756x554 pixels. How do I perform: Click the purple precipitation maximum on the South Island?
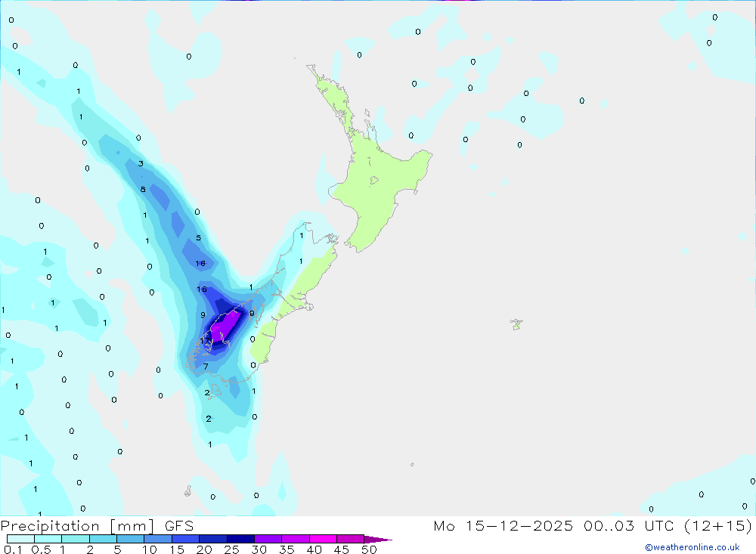click(x=225, y=327)
